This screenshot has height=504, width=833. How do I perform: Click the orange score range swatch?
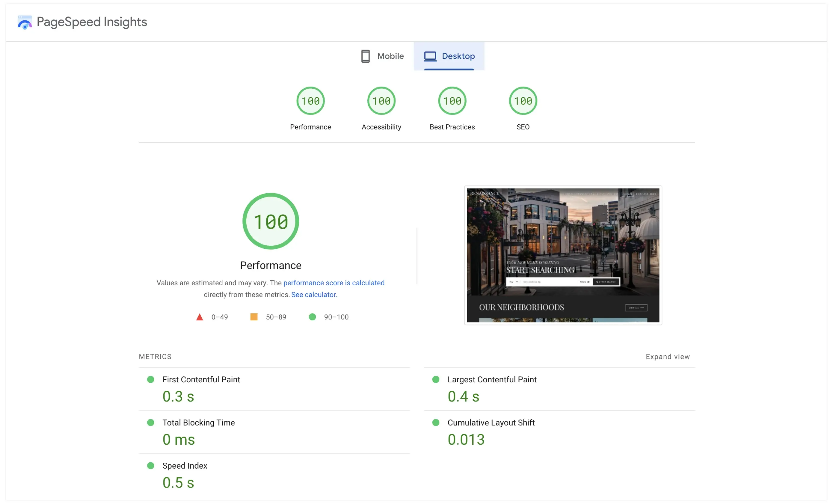(x=253, y=316)
